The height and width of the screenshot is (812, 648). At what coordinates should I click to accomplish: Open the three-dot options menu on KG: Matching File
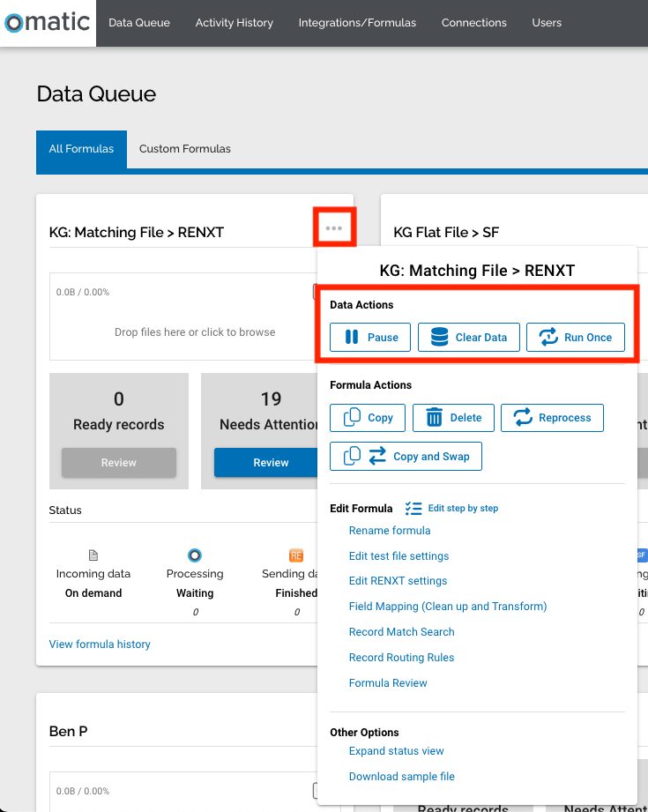point(334,227)
